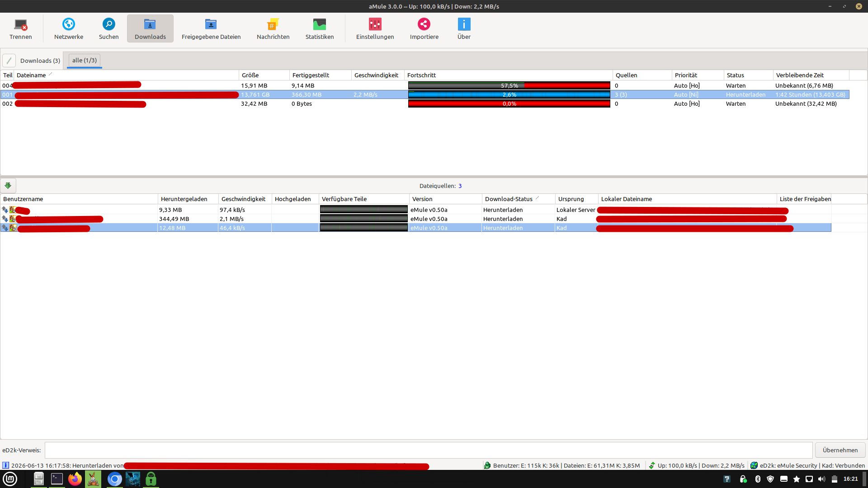Viewport: 868px width, 488px height.
Task: Open Einstellungen preferences
Action: click(x=375, y=28)
